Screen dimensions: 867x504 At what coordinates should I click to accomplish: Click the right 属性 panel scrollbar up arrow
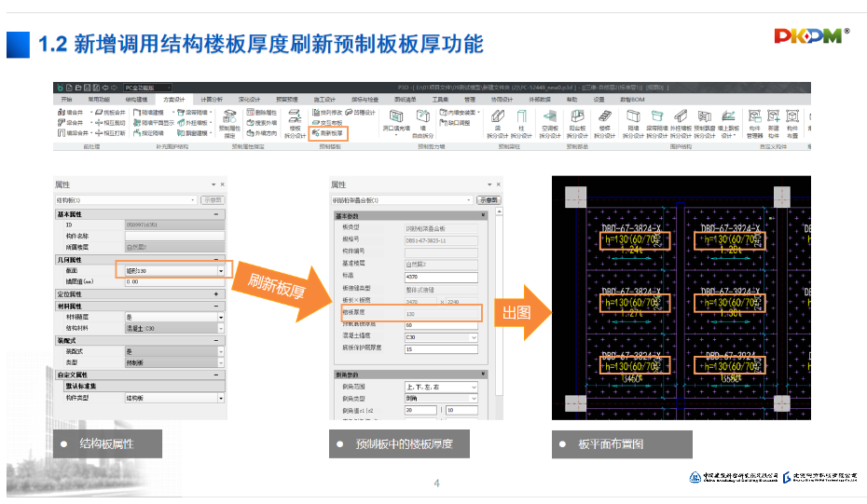(499, 212)
